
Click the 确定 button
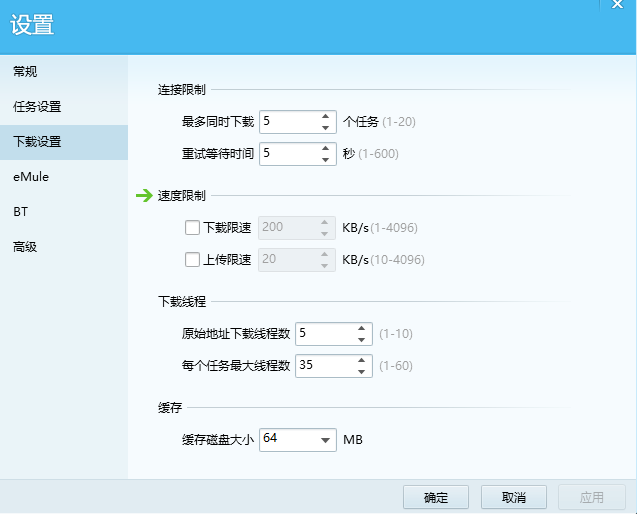436,498
